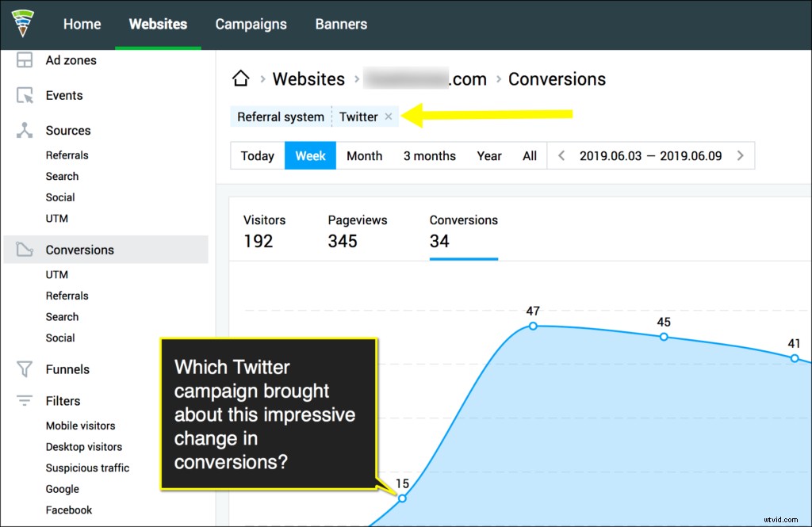
Task: Open Sources via its sidebar icon
Action: (23, 130)
